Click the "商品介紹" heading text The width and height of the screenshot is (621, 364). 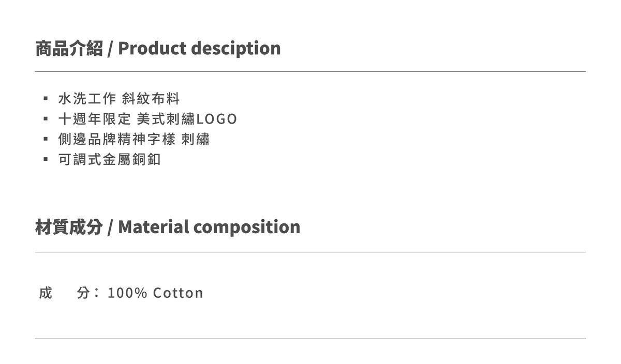coord(69,49)
